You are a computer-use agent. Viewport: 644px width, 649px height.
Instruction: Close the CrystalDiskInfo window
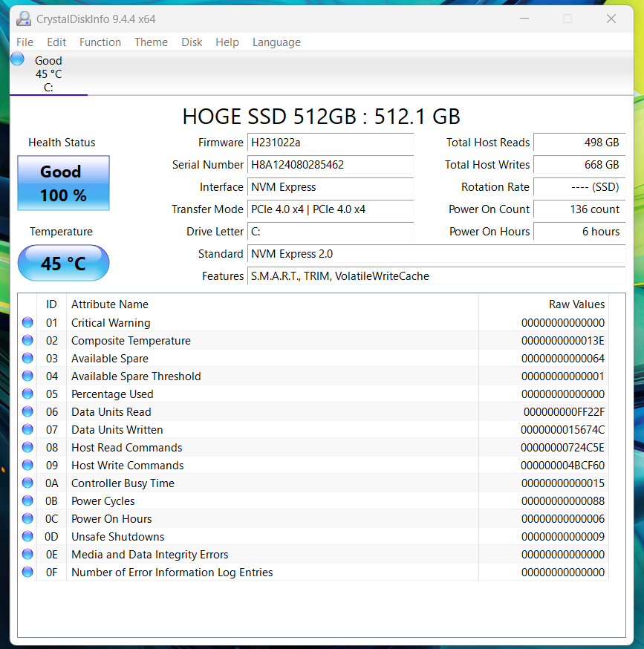(611, 19)
